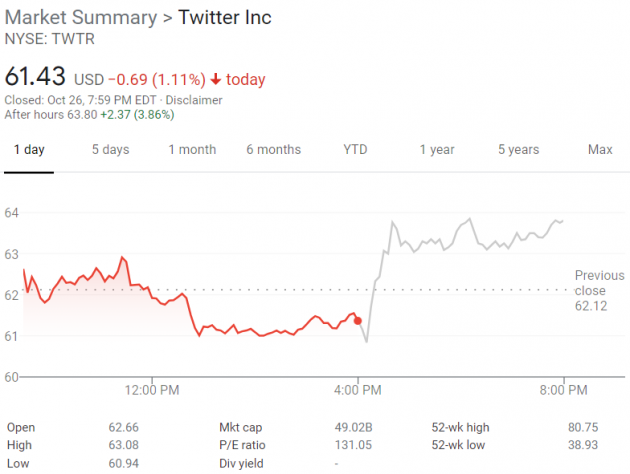Screen dimensions: 630x474
Task: Open the 1 month chart range
Action: click(x=192, y=149)
